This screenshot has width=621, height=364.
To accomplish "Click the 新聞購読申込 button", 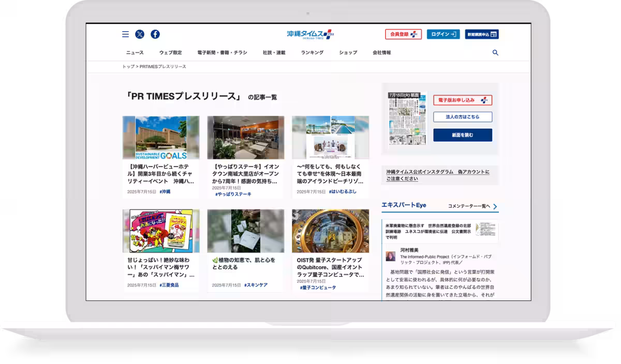I will click(482, 34).
